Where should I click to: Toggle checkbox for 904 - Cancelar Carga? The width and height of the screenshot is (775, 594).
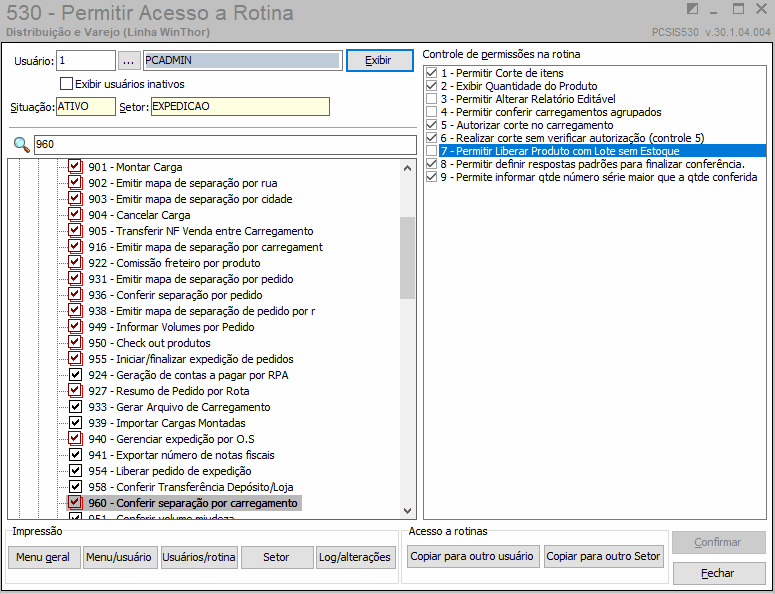[75, 214]
